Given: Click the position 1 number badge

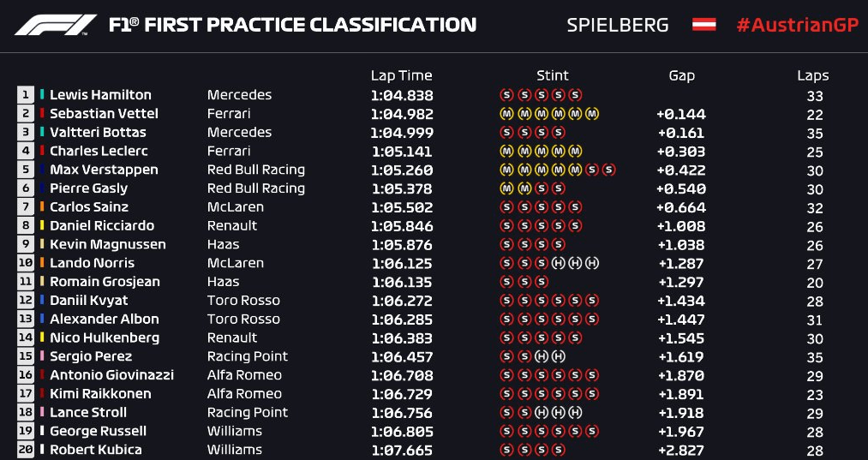Looking at the screenshot, I should pos(26,95).
